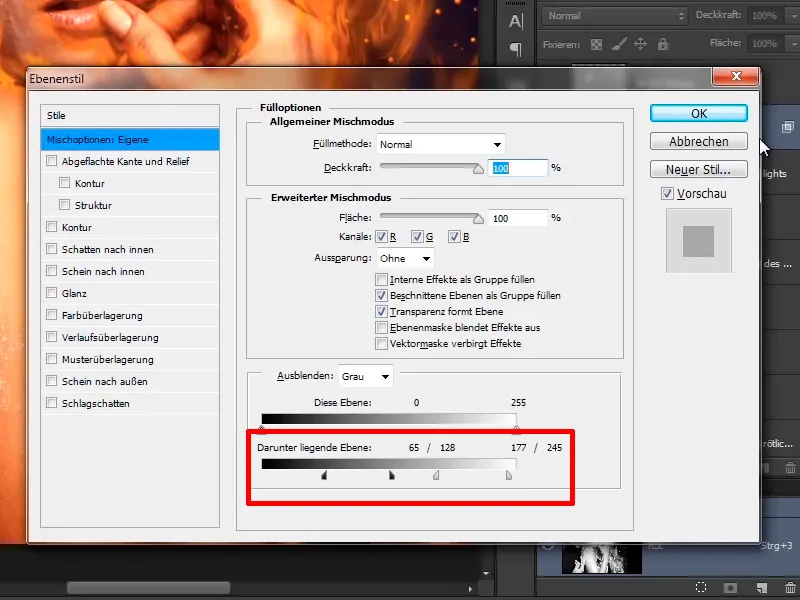800x600 pixels.
Task: Click layers panel Fläche 100% field
Action: [768, 44]
